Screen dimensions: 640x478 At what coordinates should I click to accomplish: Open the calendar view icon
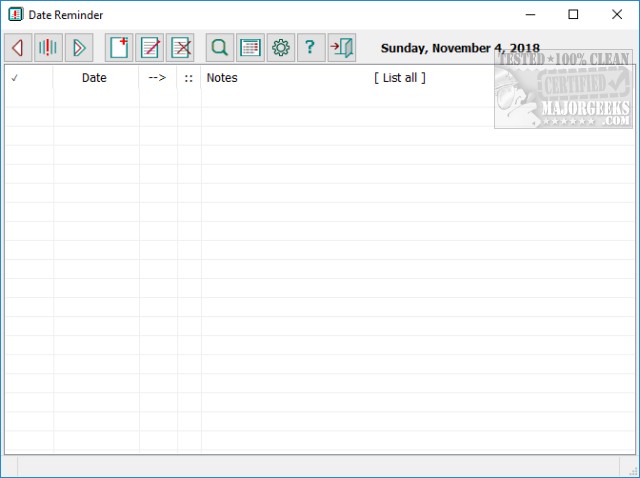(x=250, y=48)
